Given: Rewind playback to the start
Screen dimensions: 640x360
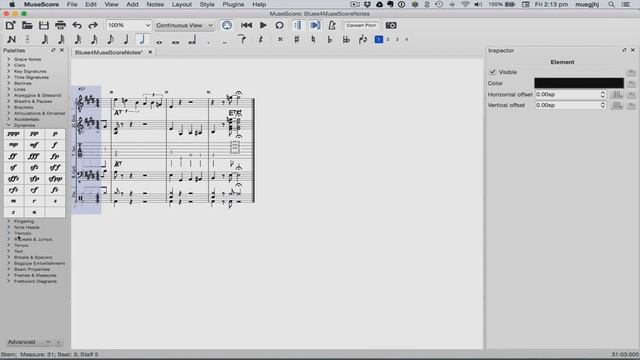Looking at the screenshot, I should [x=246, y=25].
